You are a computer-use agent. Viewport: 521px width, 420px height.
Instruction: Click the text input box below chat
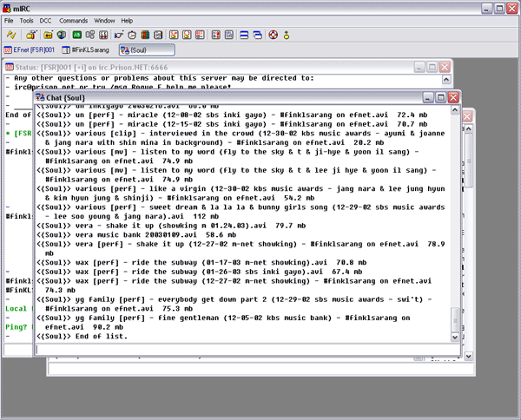(x=243, y=350)
